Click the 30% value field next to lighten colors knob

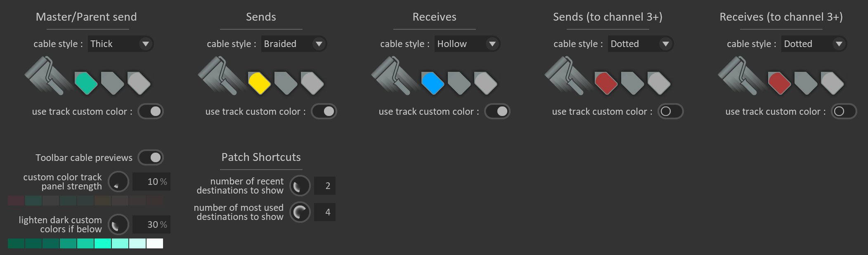(x=151, y=225)
